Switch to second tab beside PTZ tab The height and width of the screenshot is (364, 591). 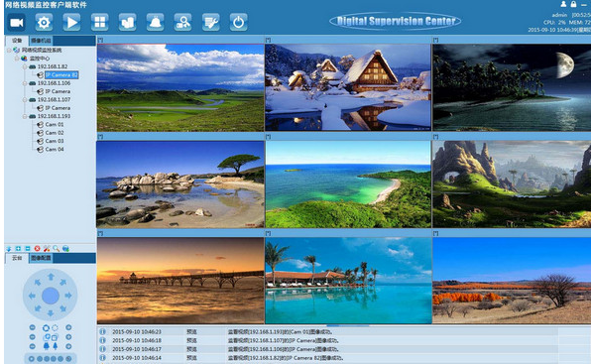pyautogui.click(x=41, y=258)
